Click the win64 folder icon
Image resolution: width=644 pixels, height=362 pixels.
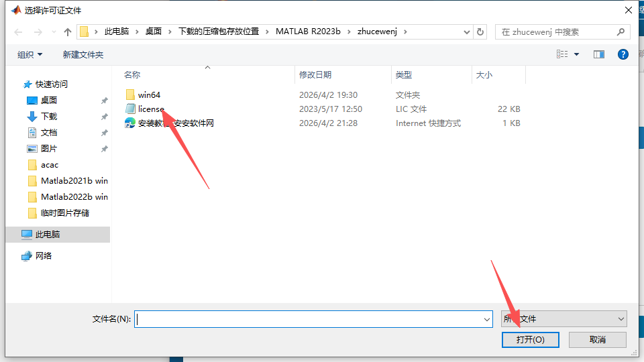[130, 95]
